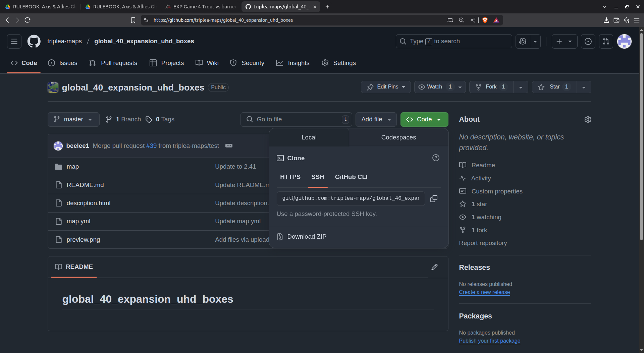This screenshot has width=644, height=353.
Task: Toggle the green Code dropdown
Action: 424,119
